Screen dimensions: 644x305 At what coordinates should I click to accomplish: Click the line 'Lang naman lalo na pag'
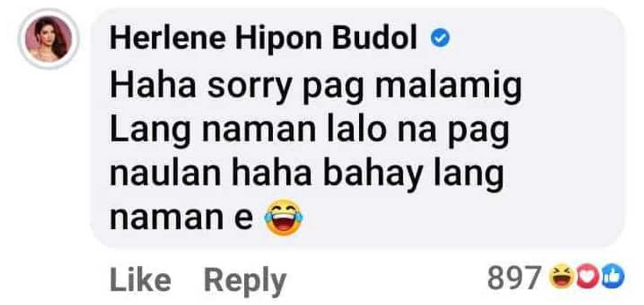(309, 132)
